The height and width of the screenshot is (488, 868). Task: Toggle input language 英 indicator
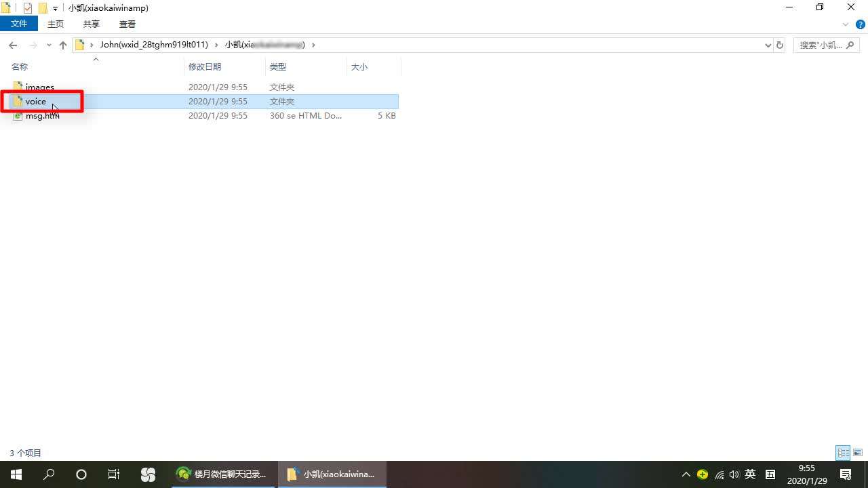click(750, 474)
